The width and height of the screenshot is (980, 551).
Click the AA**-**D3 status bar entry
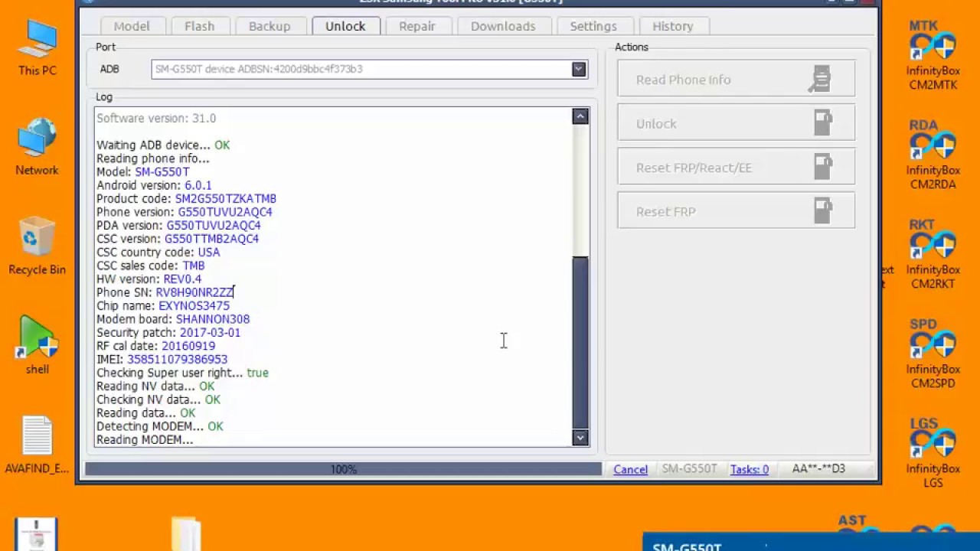818,469
